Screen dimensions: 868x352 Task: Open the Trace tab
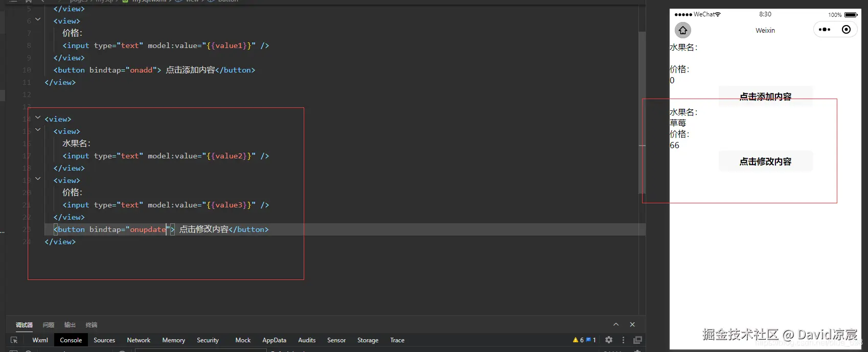tap(397, 340)
